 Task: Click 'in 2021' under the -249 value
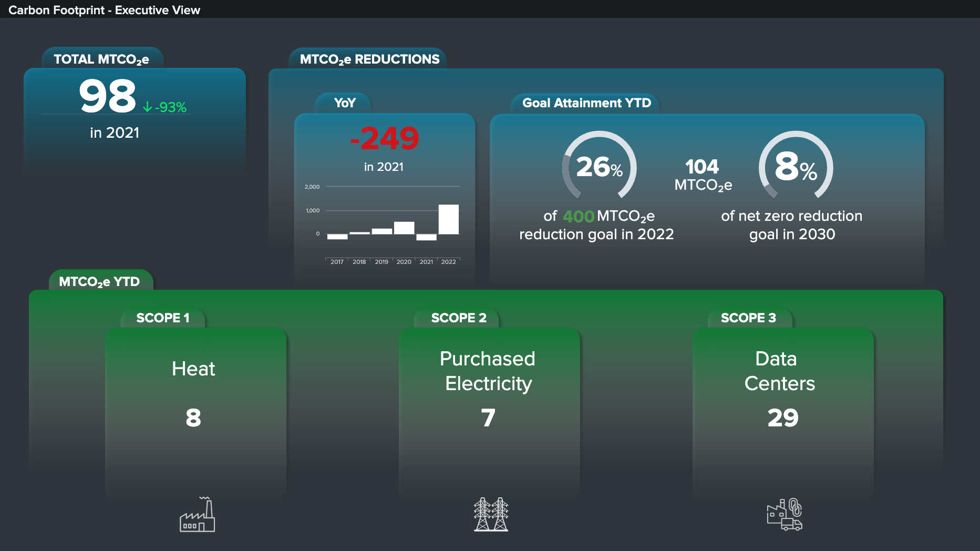coord(384,167)
